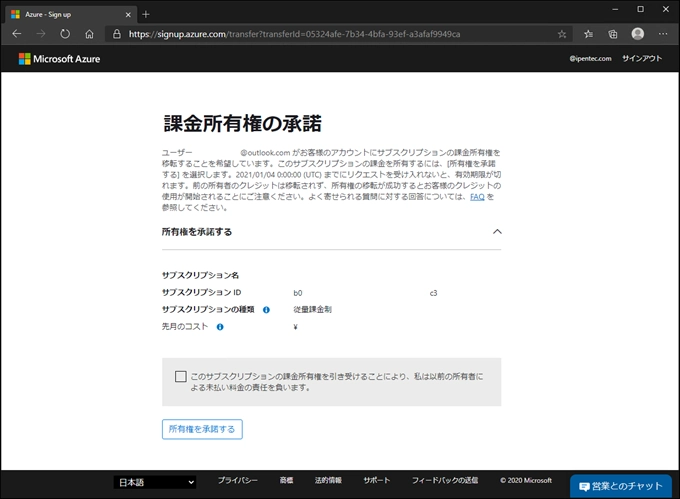Click the © 2020 Microsoft footer text
The height and width of the screenshot is (499, 680).
click(526, 480)
